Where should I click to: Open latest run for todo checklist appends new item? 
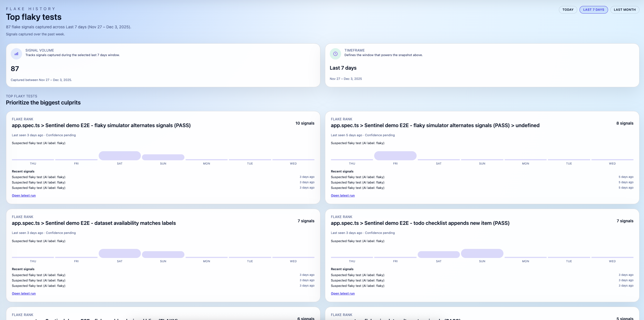tap(343, 293)
